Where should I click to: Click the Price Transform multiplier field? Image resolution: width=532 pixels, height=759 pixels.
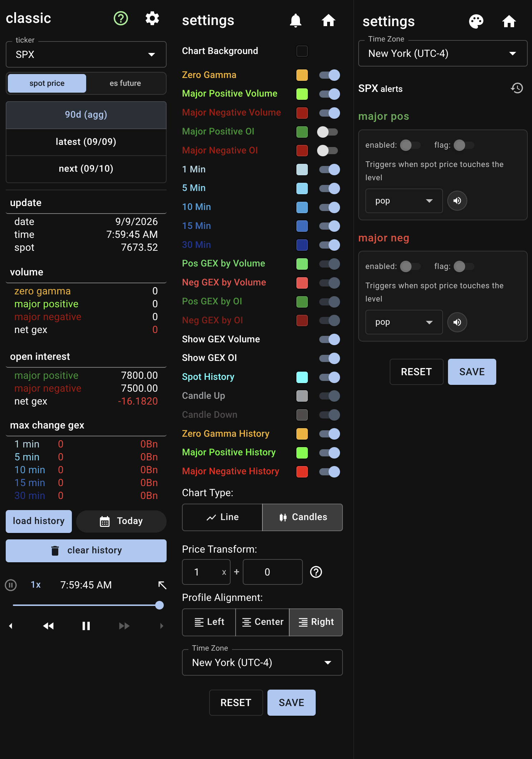click(206, 572)
